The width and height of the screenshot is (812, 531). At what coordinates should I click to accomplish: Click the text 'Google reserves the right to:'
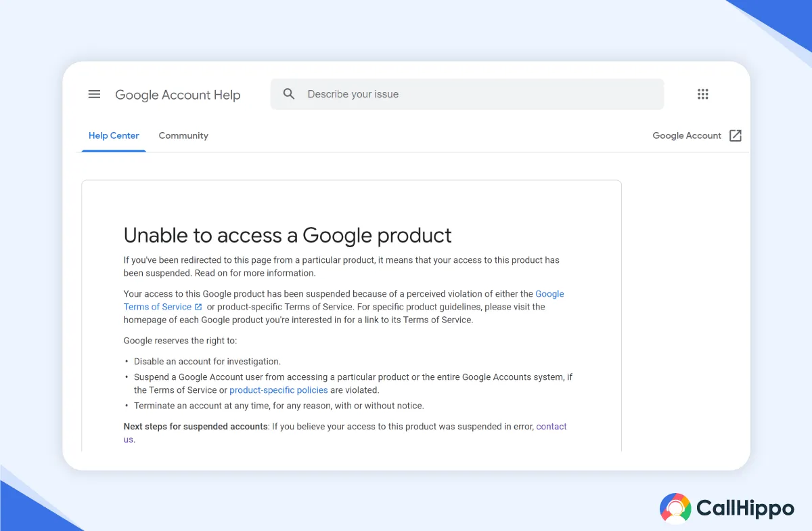click(180, 341)
